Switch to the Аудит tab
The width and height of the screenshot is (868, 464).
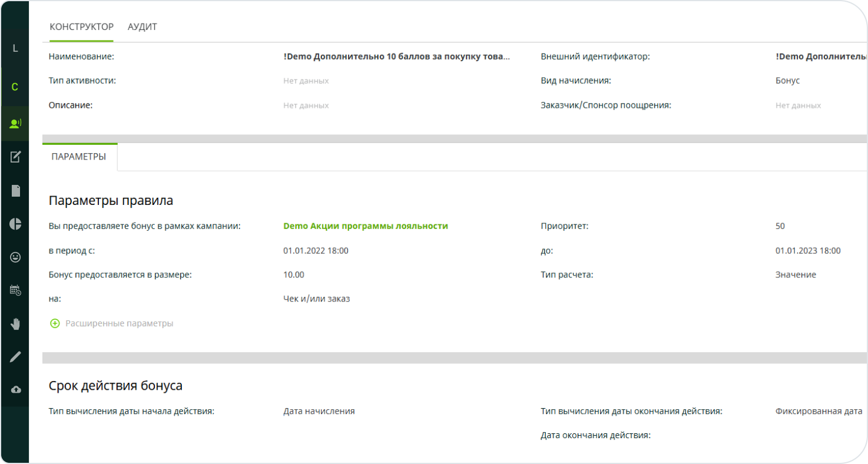pyautogui.click(x=143, y=27)
